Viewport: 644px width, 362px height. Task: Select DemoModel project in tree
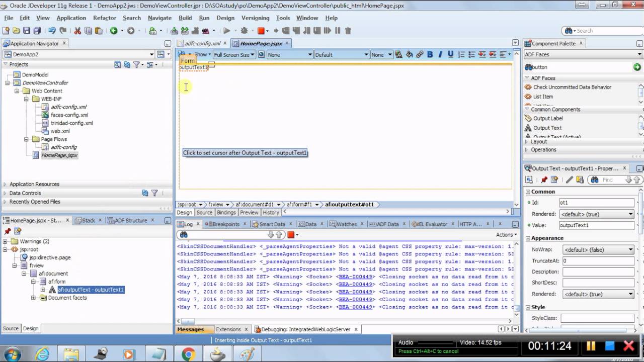[x=35, y=75]
